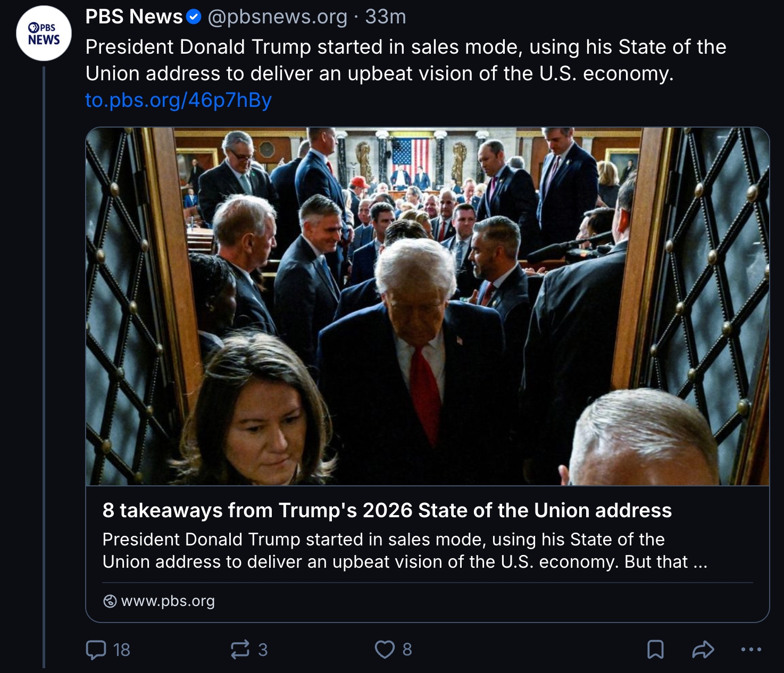Viewport: 784px width, 673px height.
Task: Click the www.pbs.org domain label
Action: click(x=168, y=601)
